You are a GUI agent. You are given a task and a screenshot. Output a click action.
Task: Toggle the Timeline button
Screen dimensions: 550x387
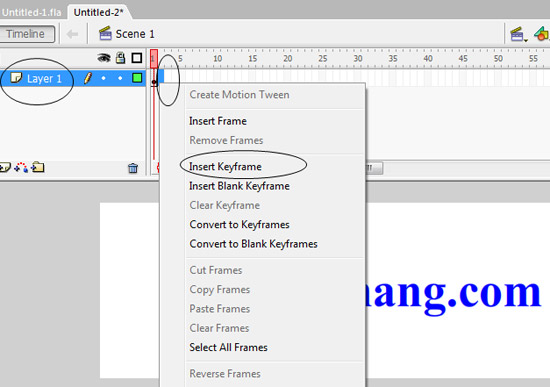[27, 34]
